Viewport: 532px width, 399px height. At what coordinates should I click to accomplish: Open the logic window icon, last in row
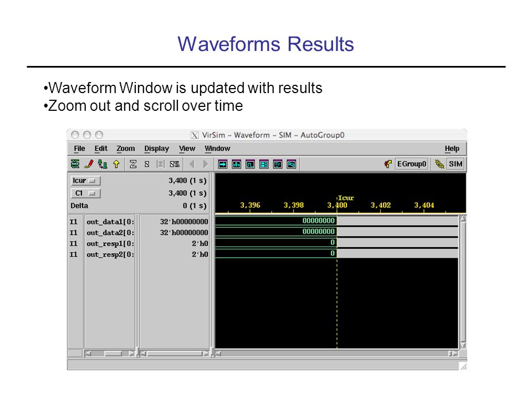click(291, 165)
